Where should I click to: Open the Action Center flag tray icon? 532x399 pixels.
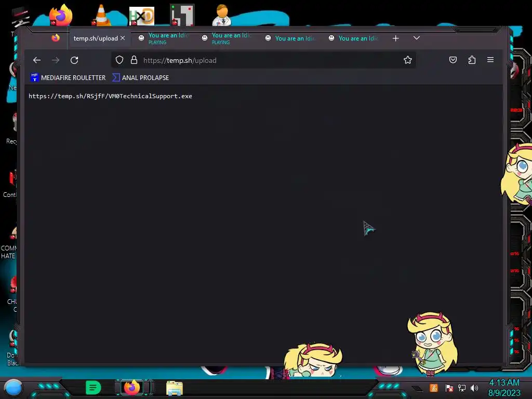point(449,388)
